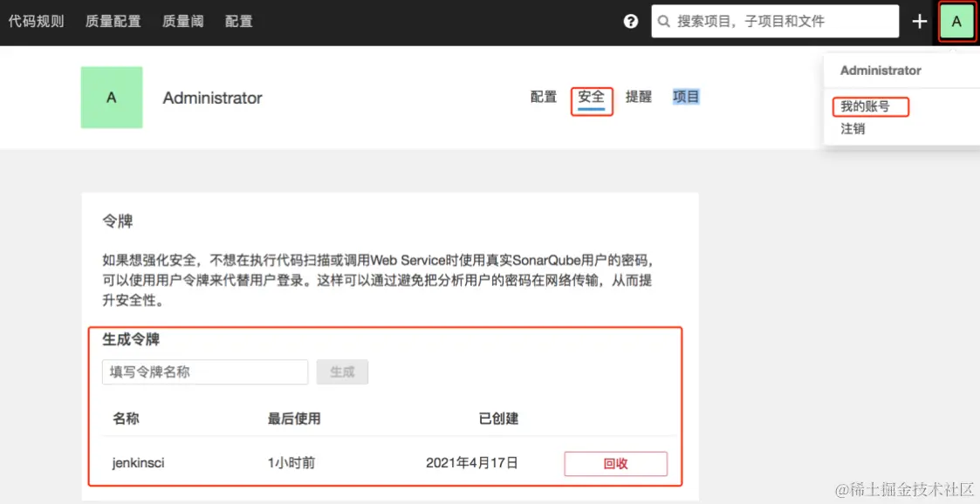Click 回收 for the jenkinsci token
Screen dimensions: 980x504
coord(615,464)
